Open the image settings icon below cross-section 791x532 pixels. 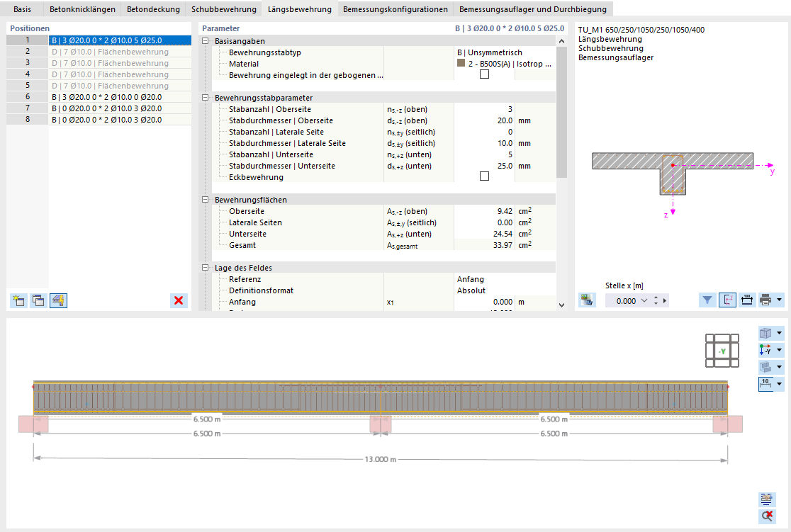pos(587,300)
